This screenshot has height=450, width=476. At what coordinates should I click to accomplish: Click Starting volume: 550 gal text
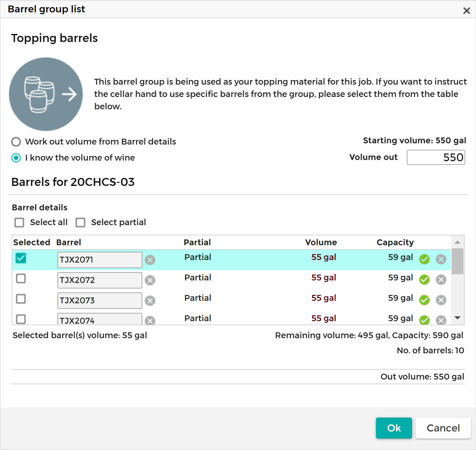415,141
